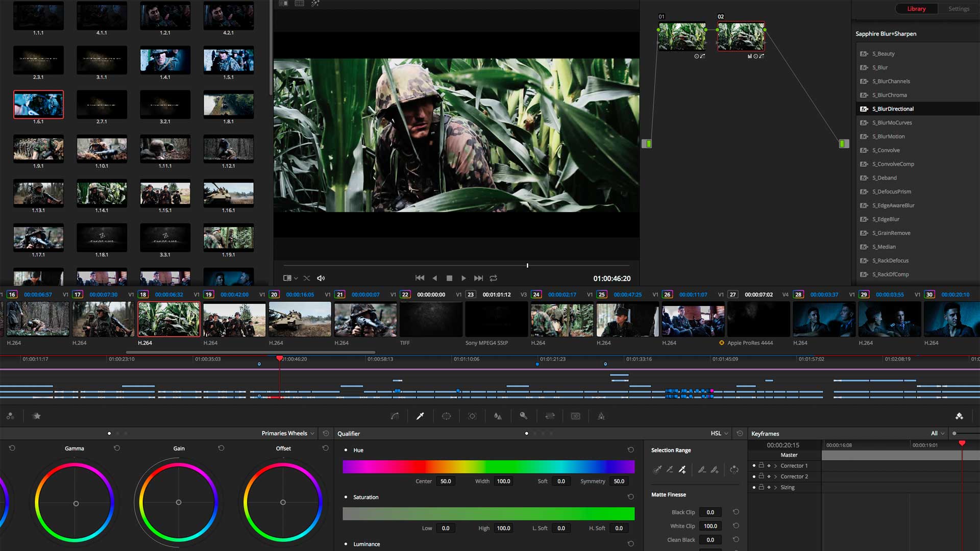
Task: Open the Color Match star icon
Action: click(x=37, y=416)
